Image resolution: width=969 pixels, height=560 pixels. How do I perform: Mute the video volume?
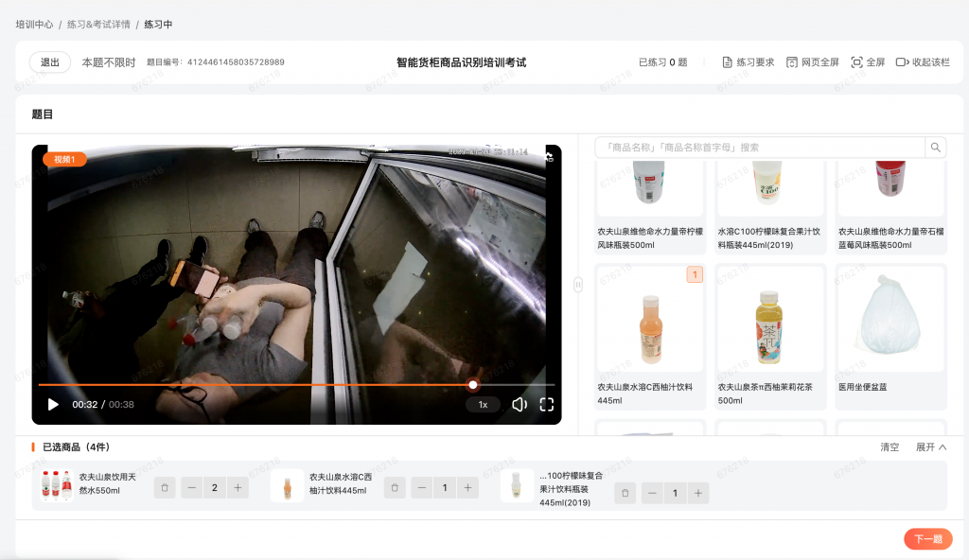[520, 404]
